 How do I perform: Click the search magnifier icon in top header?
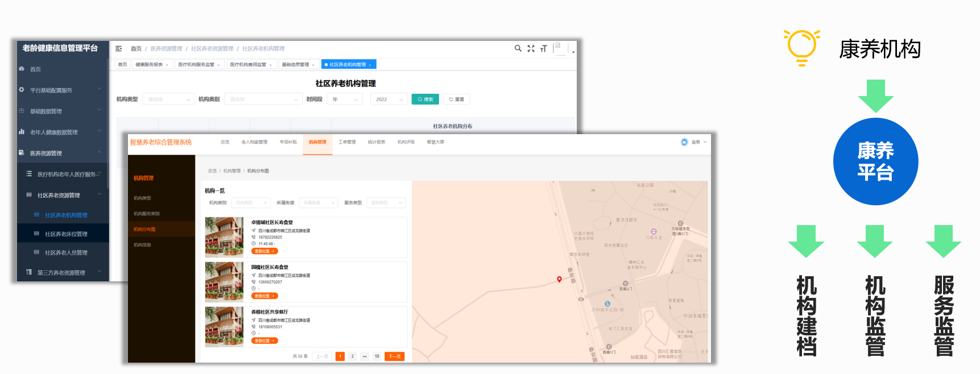point(518,48)
